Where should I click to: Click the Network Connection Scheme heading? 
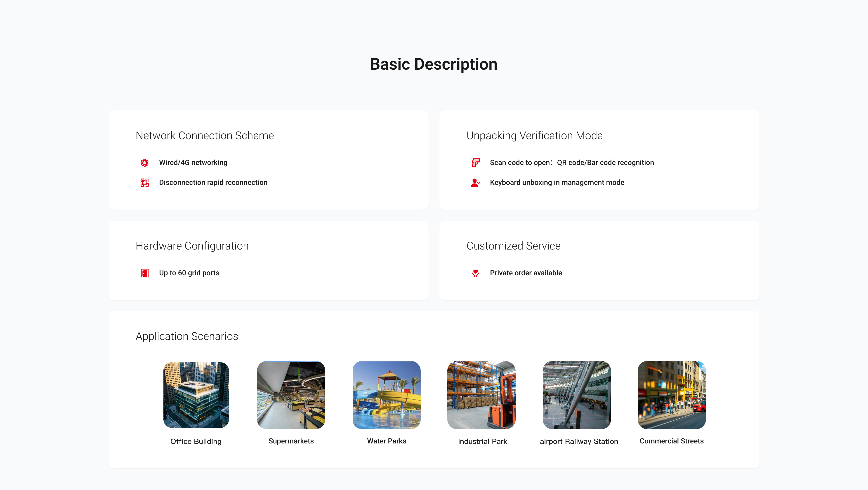point(205,135)
